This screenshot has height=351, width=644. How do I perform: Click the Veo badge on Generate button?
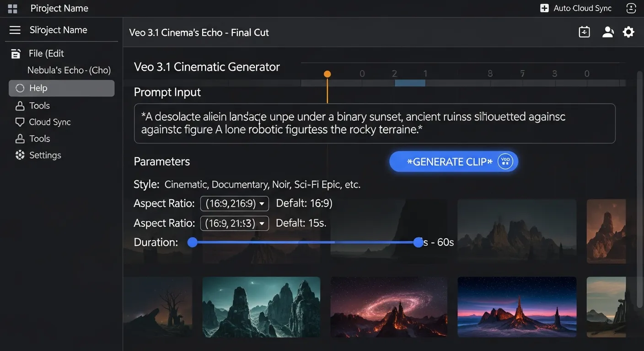click(x=505, y=161)
